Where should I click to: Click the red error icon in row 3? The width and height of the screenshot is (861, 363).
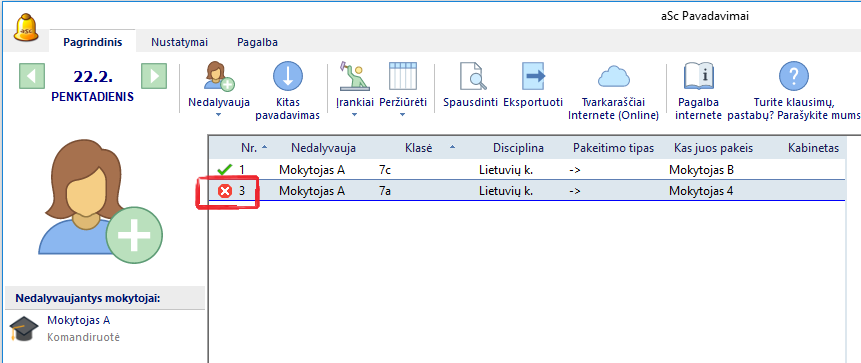[x=225, y=192]
